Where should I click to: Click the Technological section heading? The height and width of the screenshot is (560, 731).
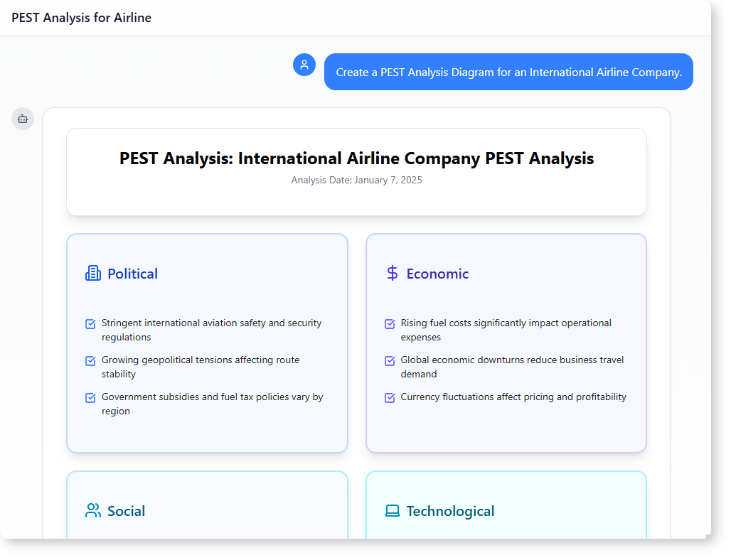point(450,511)
